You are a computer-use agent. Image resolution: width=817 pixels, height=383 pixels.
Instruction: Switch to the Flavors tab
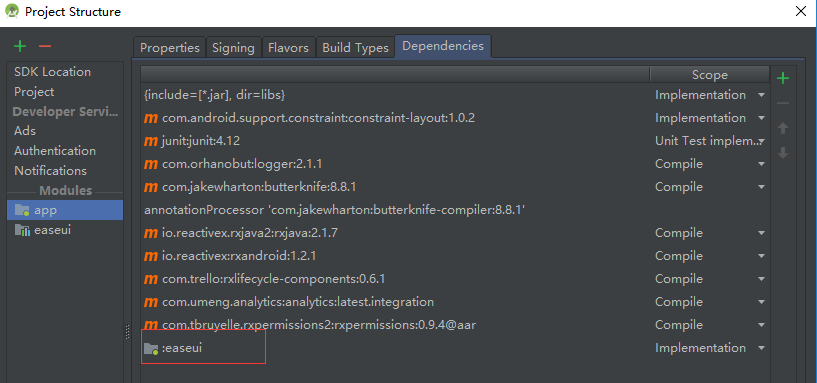(x=289, y=47)
